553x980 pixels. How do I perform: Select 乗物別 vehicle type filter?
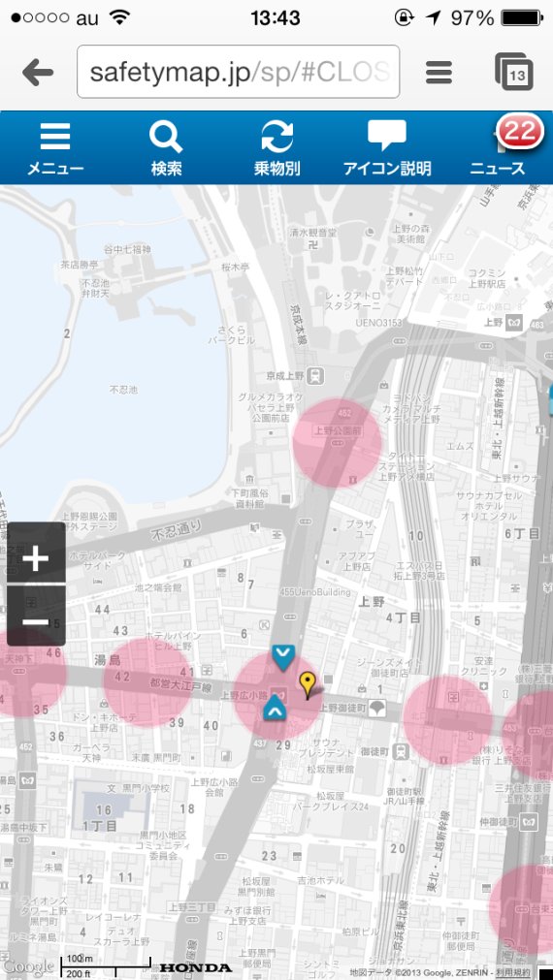click(x=276, y=148)
